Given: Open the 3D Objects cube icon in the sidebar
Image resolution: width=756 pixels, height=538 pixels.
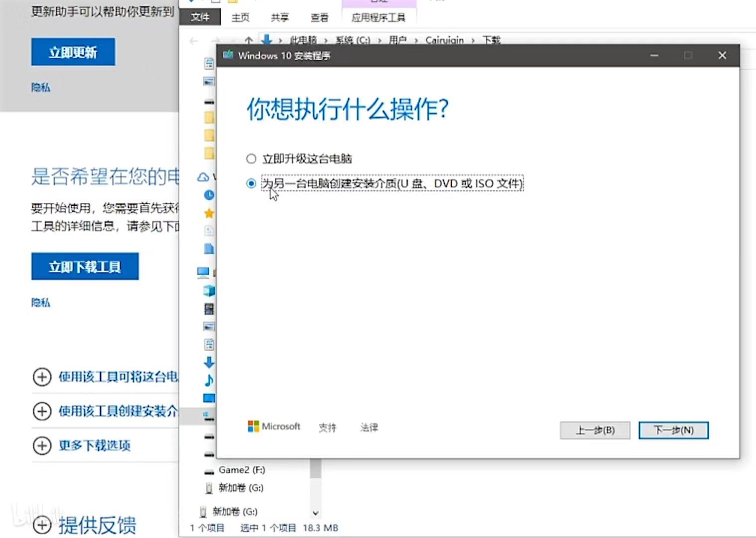Looking at the screenshot, I should click(x=209, y=290).
